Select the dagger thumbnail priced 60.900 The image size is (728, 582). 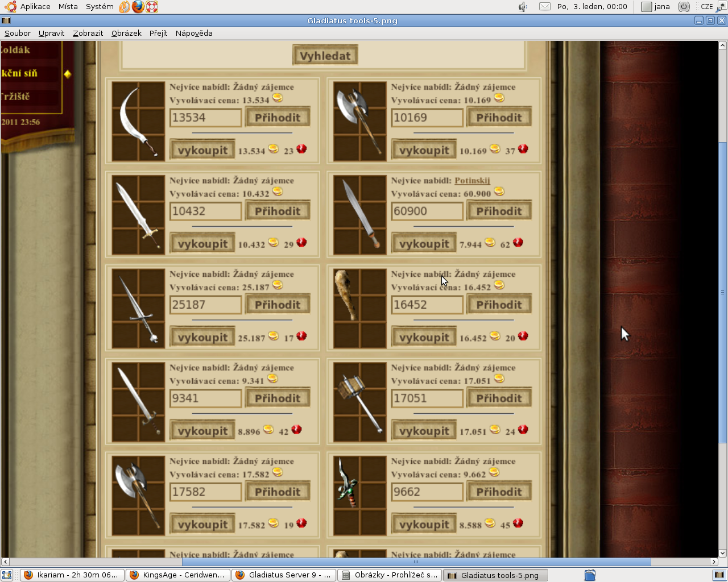click(360, 215)
